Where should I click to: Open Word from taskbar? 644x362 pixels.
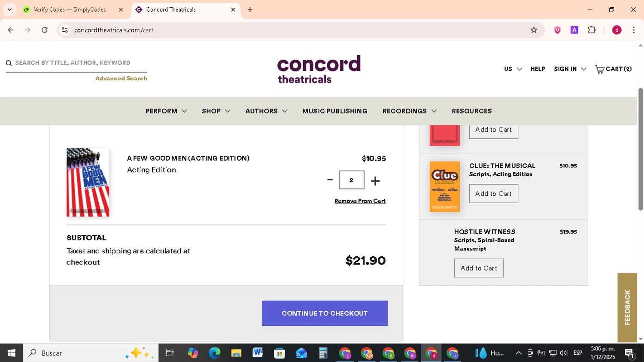[x=258, y=353]
